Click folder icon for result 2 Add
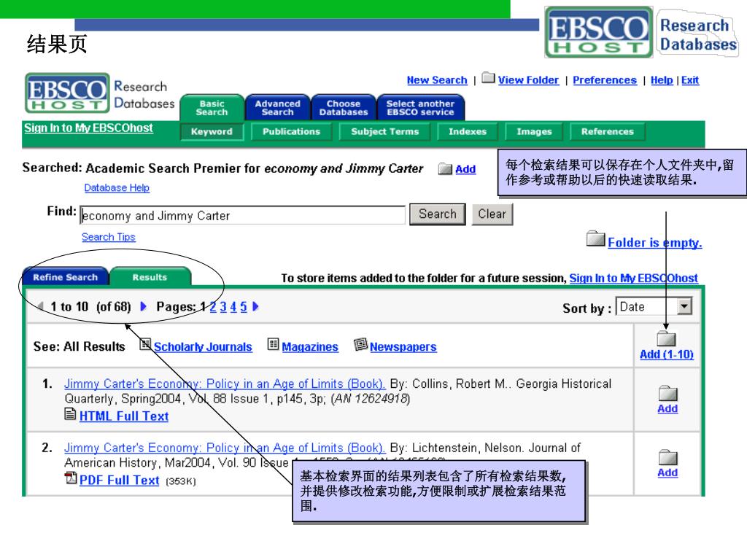Image resolution: width=747 pixels, height=560 pixels. [668, 457]
